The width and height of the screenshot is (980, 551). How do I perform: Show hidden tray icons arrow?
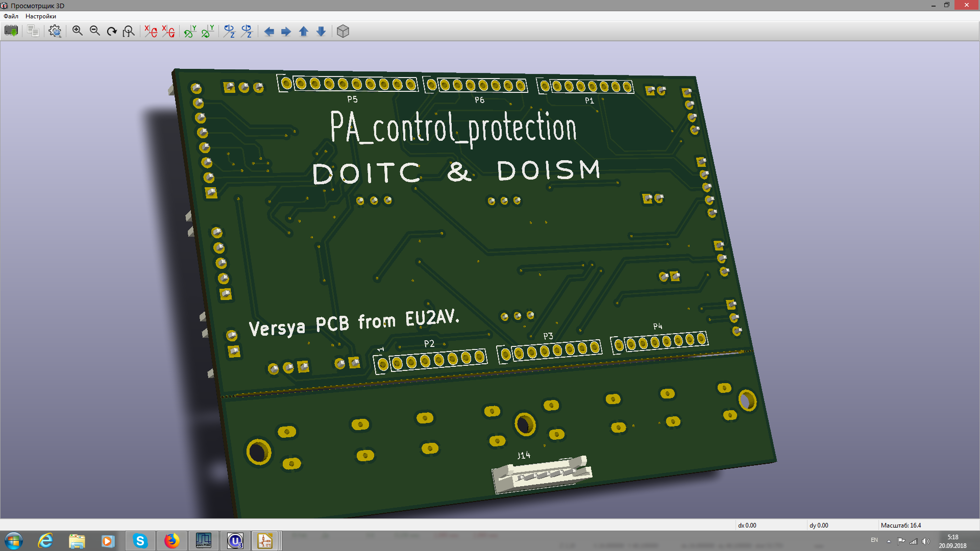point(889,541)
